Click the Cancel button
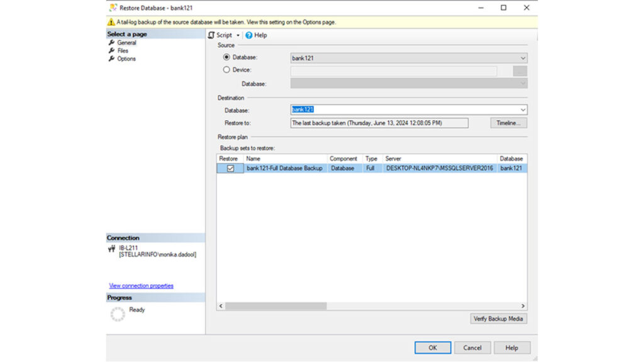644x362 pixels. tap(472, 348)
